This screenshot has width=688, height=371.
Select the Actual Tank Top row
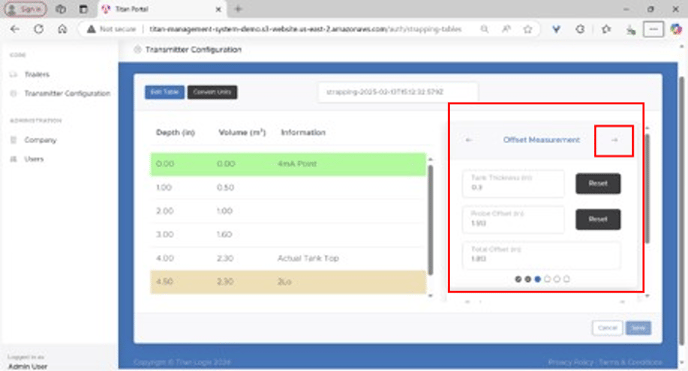288,258
